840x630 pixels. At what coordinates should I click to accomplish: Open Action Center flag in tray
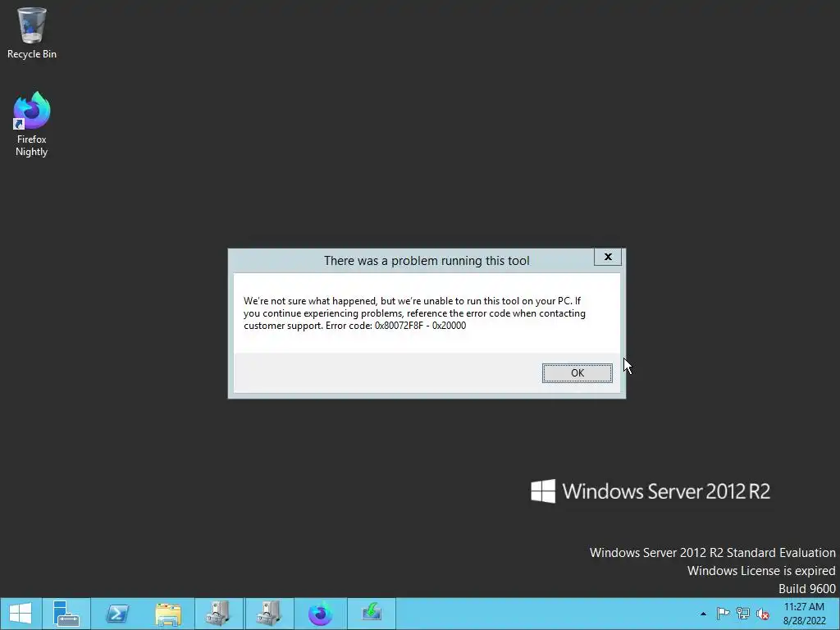pos(723,614)
